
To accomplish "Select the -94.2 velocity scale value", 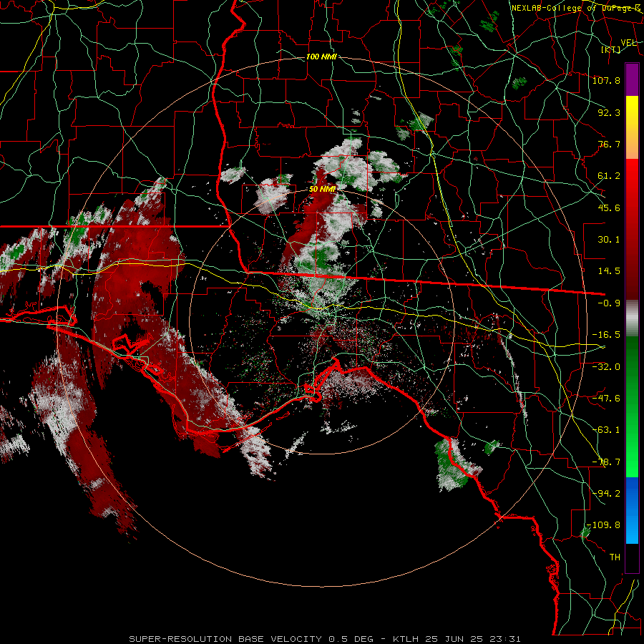I will [606, 494].
